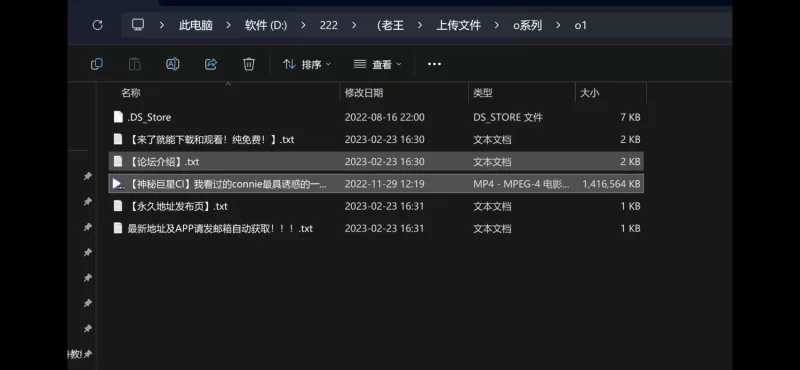This screenshot has height=370, width=800.
Task: Expand chevron after o系列
Action: click(558, 25)
